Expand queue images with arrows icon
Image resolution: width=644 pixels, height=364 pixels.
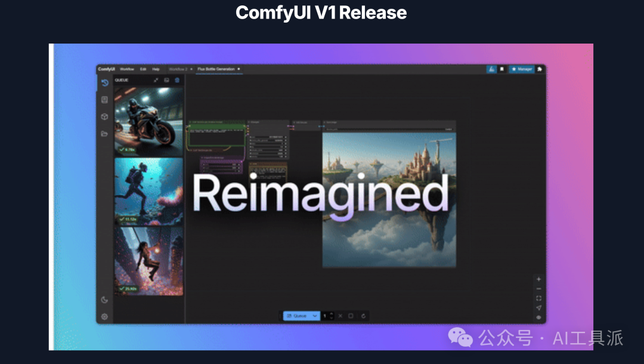[156, 80]
